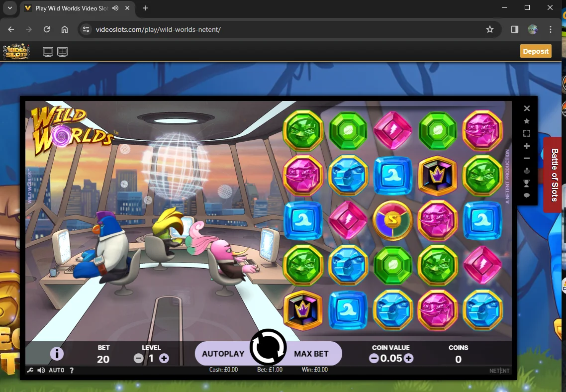
Task: Mute the tab via speaker icon
Action: coord(115,8)
